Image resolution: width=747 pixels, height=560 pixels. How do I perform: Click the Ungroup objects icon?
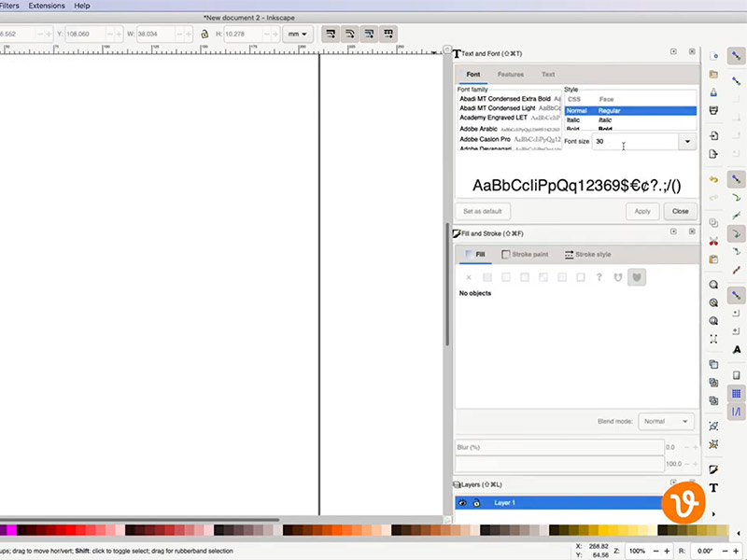713,444
